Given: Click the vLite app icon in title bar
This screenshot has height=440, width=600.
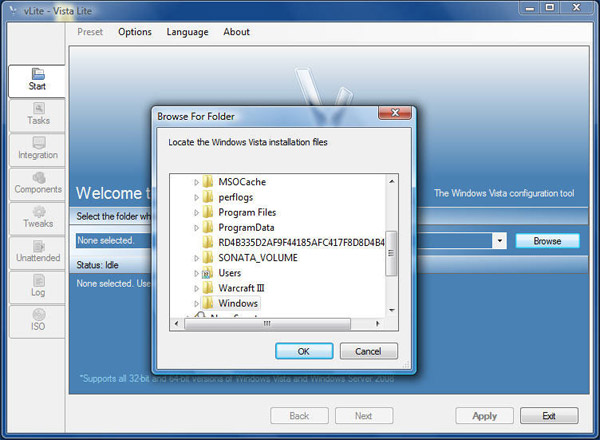Looking at the screenshot, I should [x=13, y=10].
